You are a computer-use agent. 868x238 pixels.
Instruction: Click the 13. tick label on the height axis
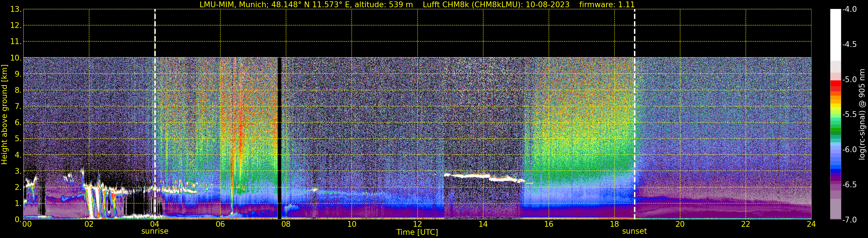coord(16,10)
